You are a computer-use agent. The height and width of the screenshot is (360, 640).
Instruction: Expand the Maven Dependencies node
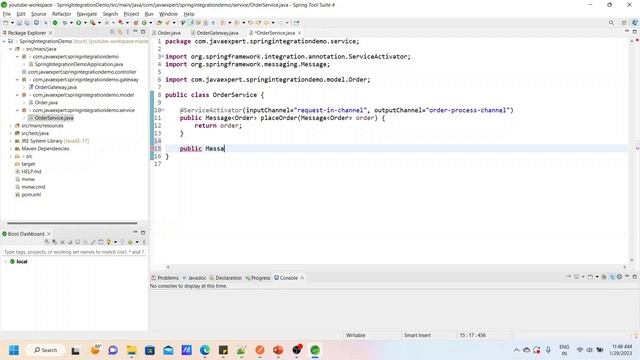point(11,149)
